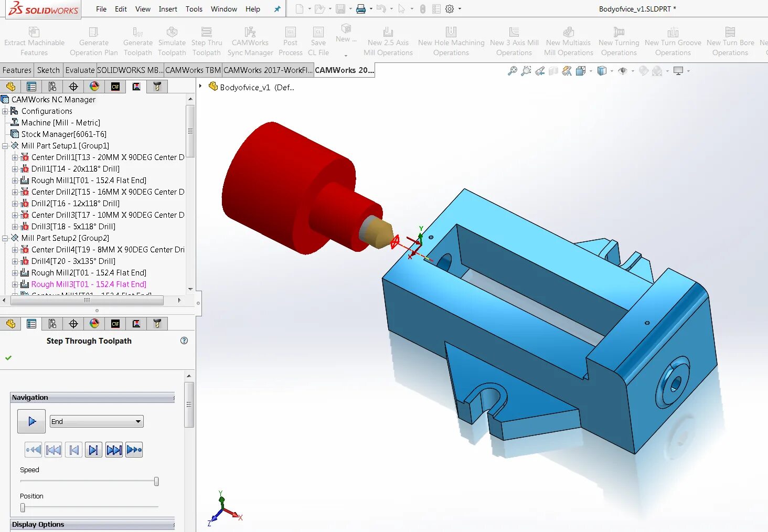Image resolution: width=768 pixels, height=532 pixels.
Task: Open the upper CAMWorks feature tree tab
Action: pos(115,87)
